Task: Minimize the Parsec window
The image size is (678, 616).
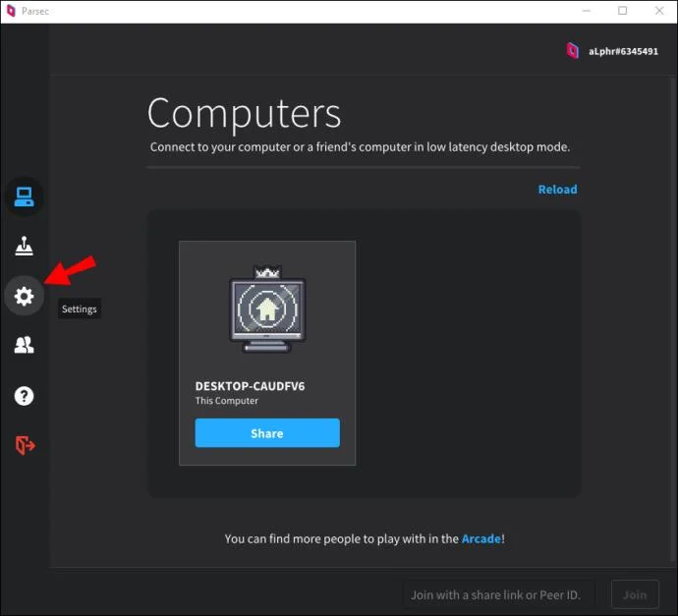Action: 587,11
